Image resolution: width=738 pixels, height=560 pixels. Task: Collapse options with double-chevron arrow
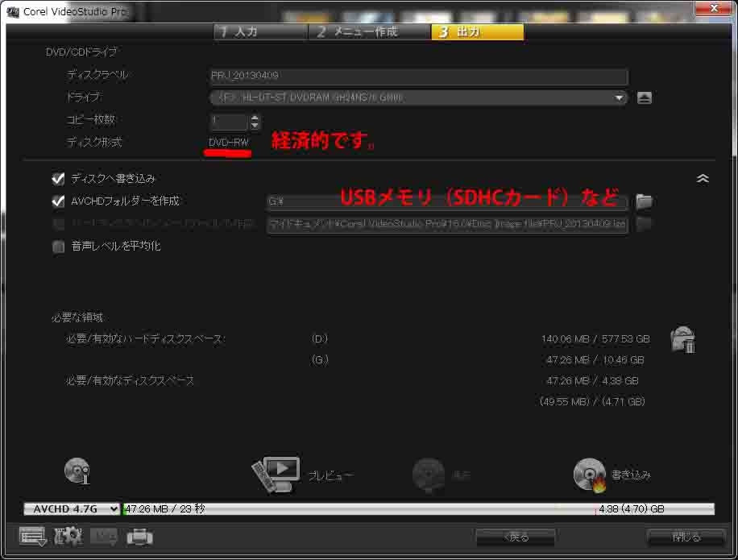pyautogui.click(x=703, y=178)
